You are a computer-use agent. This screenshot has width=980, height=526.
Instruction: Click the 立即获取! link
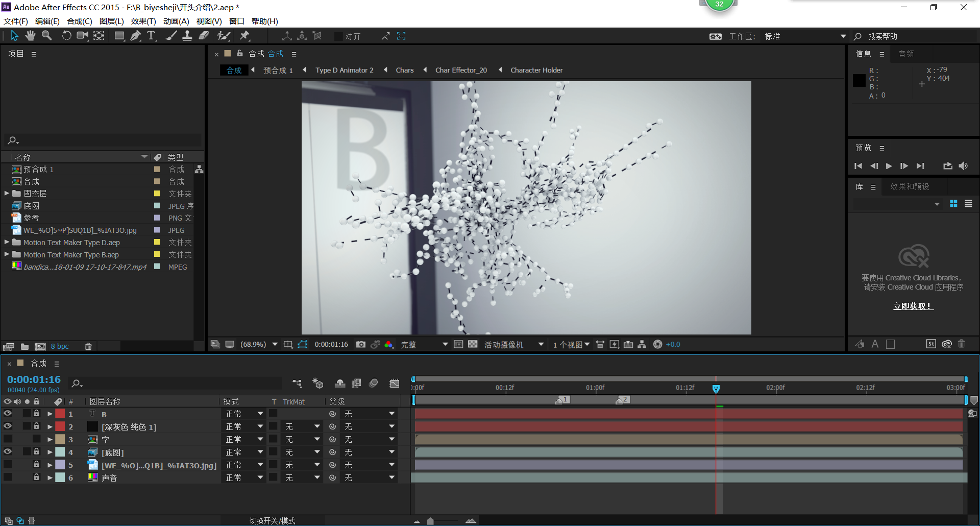pos(913,306)
